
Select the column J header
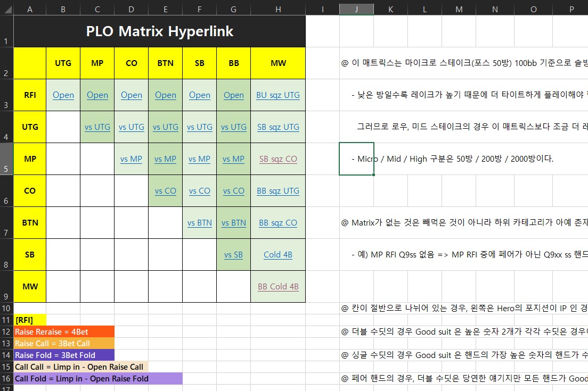point(356,9)
